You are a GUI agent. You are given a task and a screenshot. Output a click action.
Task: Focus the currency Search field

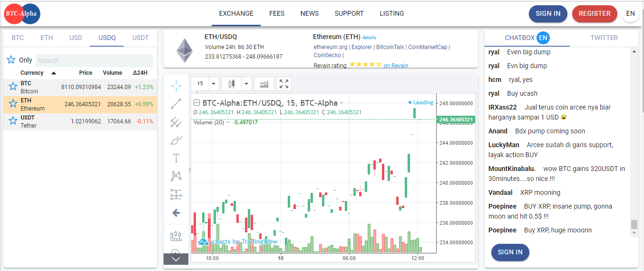click(x=95, y=60)
